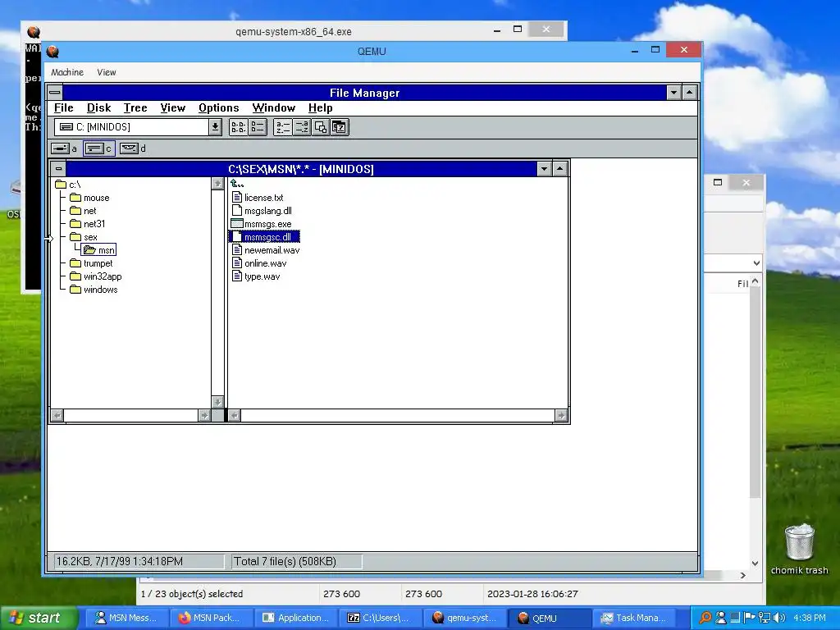The height and width of the screenshot is (630, 840).
Task: Open the Tree menu
Action: (x=135, y=107)
